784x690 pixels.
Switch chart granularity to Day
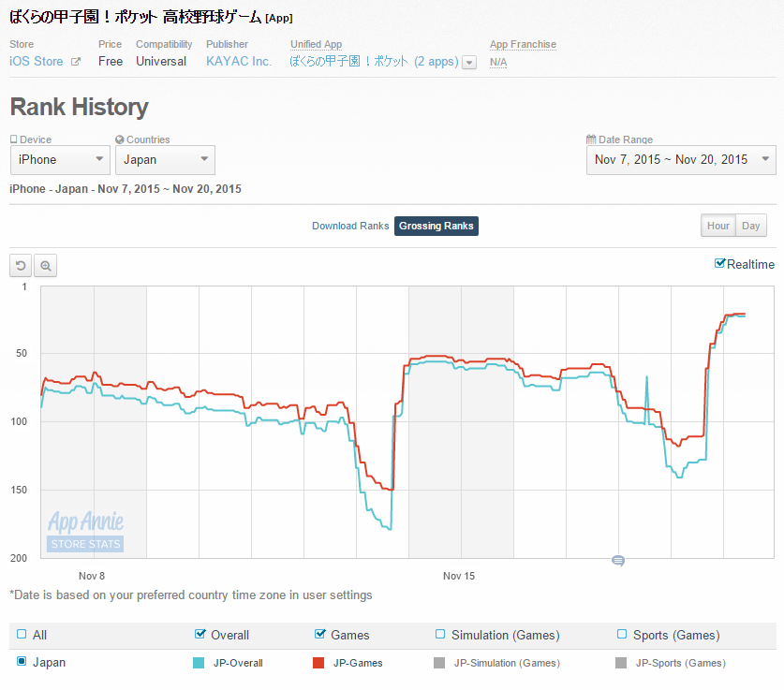[x=751, y=226]
